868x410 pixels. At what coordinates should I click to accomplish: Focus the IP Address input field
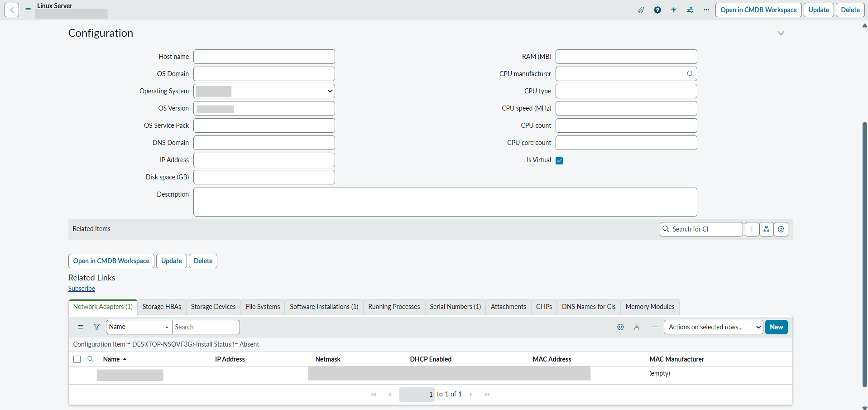pyautogui.click(x=264, y=160)
